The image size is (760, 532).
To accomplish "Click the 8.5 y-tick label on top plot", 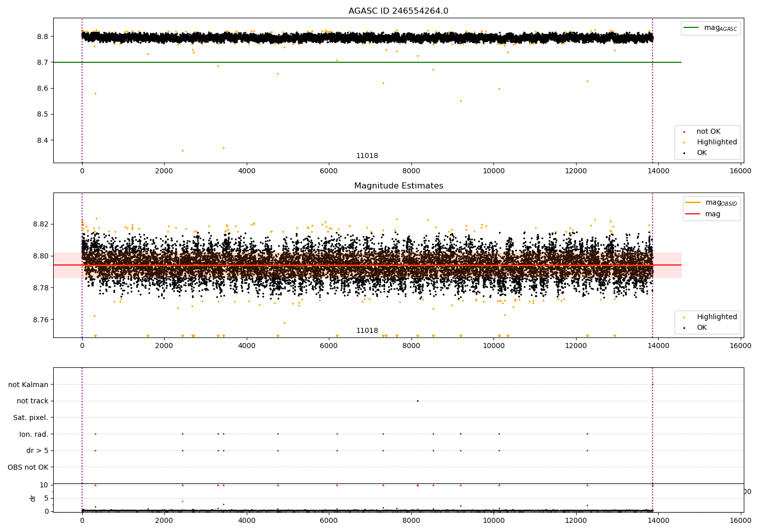I will pos(42,115).
